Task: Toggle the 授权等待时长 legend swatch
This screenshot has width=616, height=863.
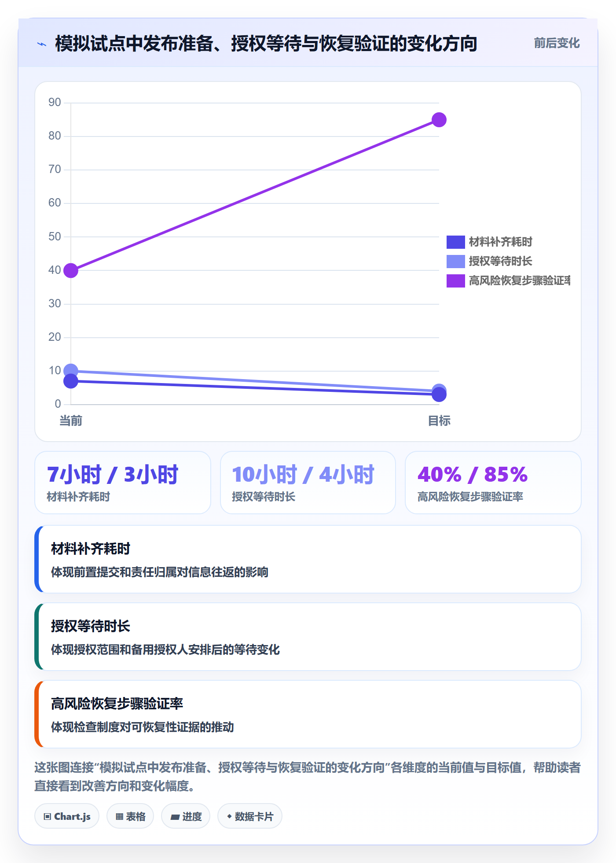Action: [x=455, y=262]
